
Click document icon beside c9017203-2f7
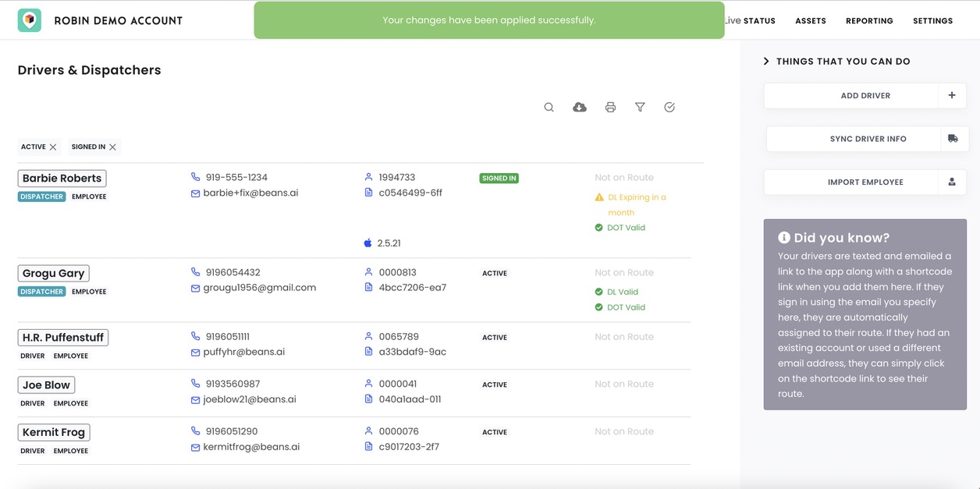368,447
